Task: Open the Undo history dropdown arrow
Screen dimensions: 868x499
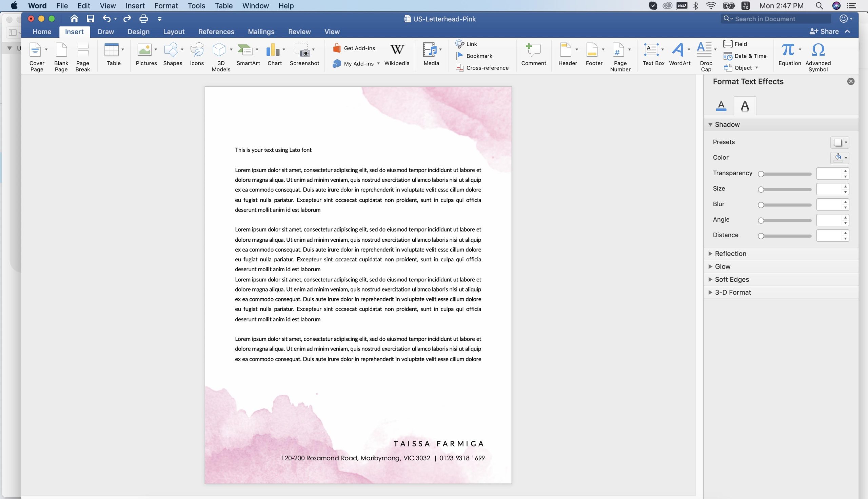Action: [x=116, y=19]
